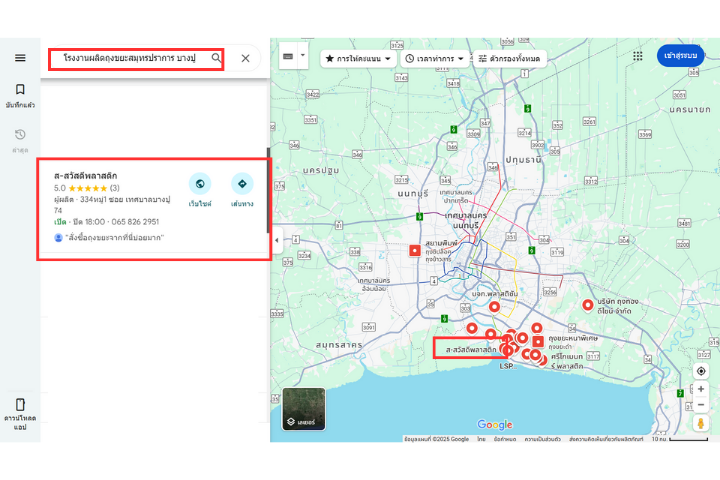Click the นครปฐม city label
Viewport: 720px width, 480px height.
click(321, 170)
